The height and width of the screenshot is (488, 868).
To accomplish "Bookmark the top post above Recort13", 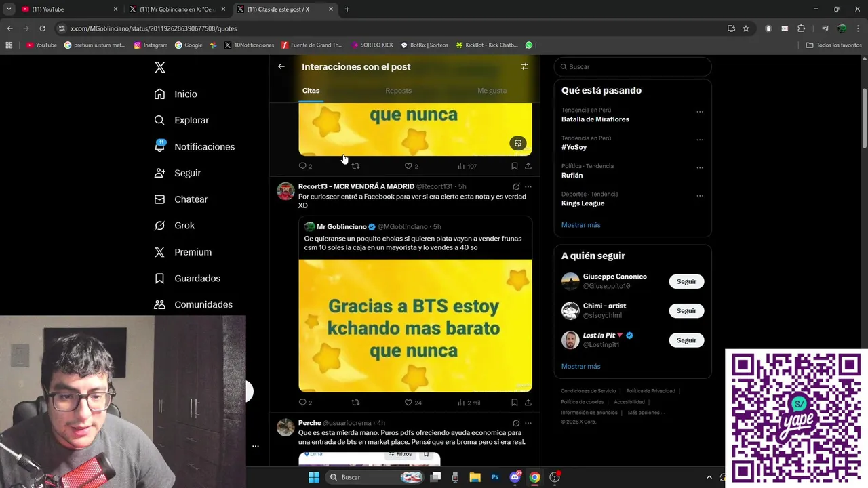I will pyautogui.click(x=515, y=166).
